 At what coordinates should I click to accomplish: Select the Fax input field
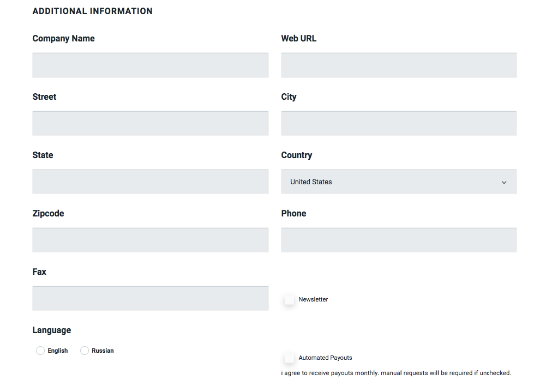[150, 299]
